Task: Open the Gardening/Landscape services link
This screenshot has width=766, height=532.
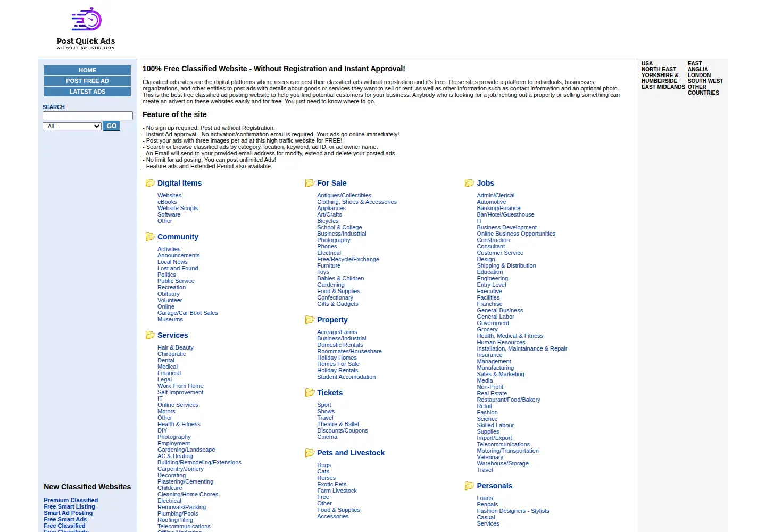Action: (x=186, y=450)
